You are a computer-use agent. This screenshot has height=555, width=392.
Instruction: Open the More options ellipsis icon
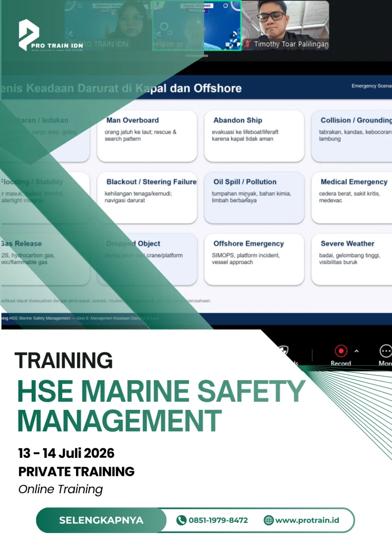pos(386,351)
